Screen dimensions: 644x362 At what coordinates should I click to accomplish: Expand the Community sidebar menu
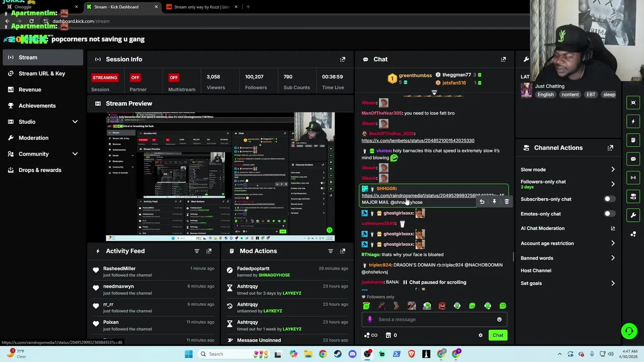tap(75, 154)
